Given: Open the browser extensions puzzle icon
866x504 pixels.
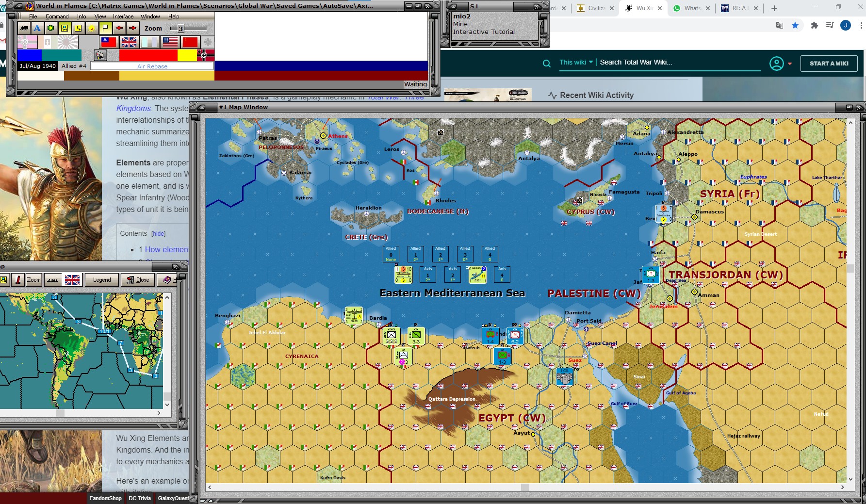Looking at the screenshot, I should coord(814,25).
